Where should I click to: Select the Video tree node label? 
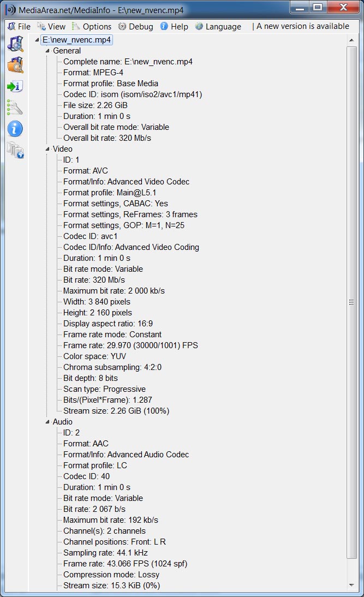click(62, 149)
